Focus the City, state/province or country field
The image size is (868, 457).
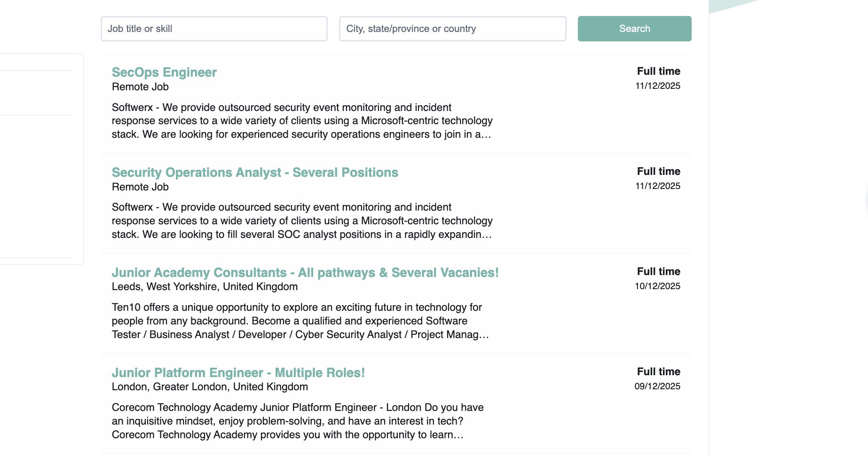452,29
